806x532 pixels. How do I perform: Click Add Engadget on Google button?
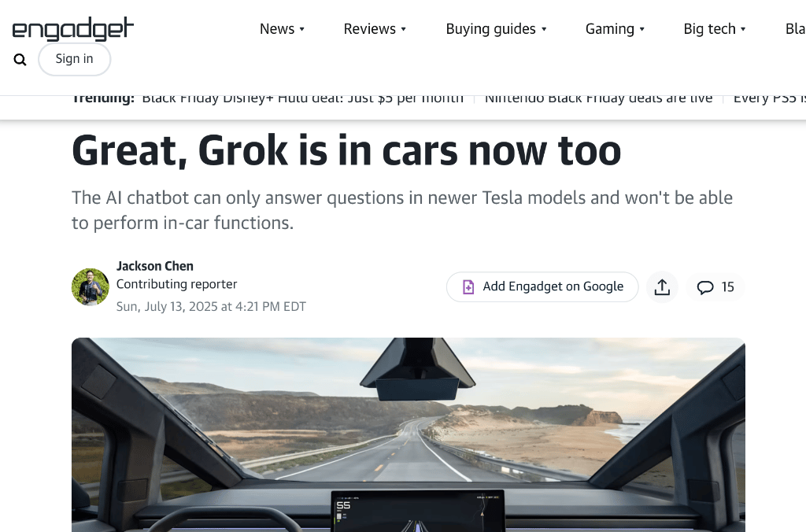pyautogui.click(x=542, y=286)
